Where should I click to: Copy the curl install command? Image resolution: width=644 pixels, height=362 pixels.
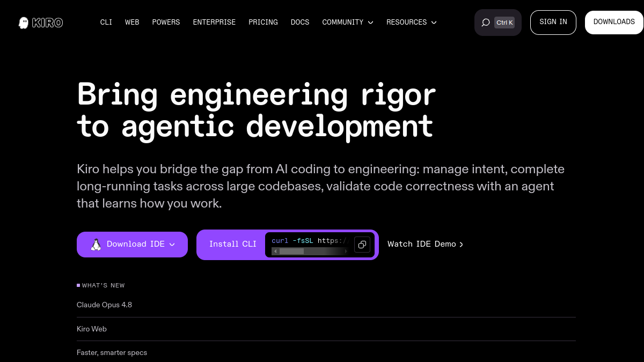(x=362, y=245)
